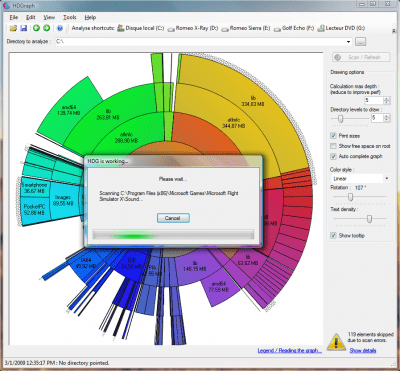Select the green lib 263.81 MB segment
The width and height of the screenshot is (400, 371).
pos(108,114)
